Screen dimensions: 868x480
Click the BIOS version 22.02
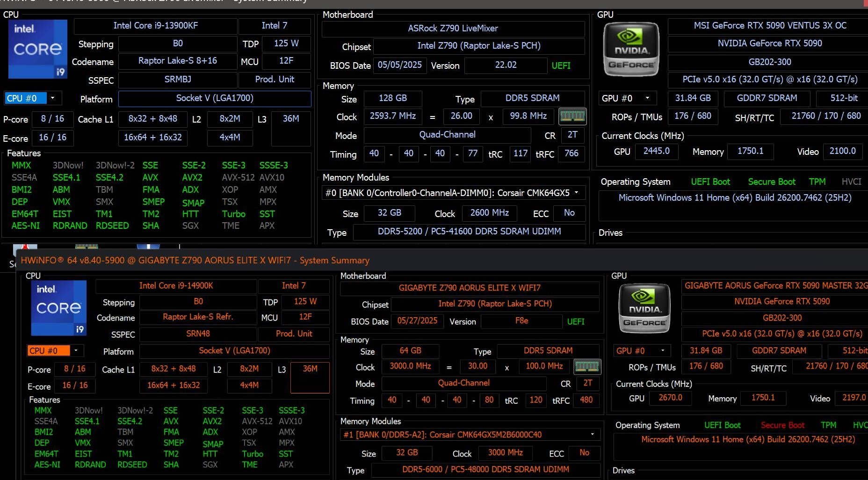(506, 65)
